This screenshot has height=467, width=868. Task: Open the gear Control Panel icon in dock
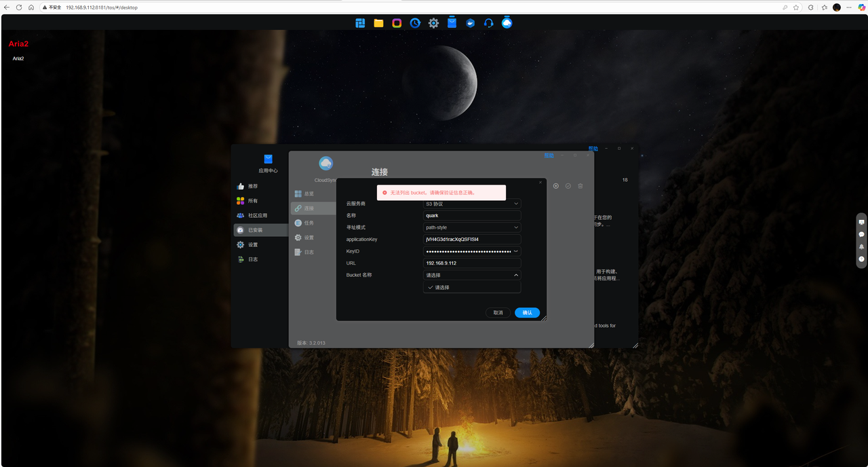click(433, 23)
